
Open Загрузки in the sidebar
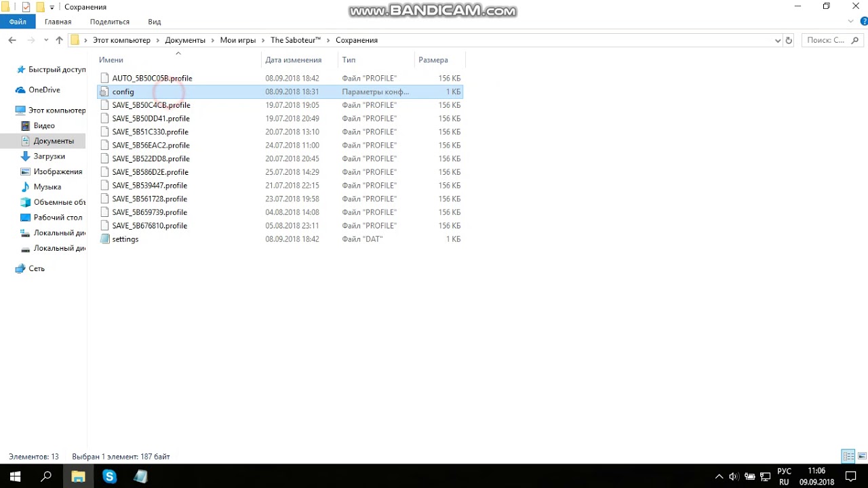(x=50, y=156)
